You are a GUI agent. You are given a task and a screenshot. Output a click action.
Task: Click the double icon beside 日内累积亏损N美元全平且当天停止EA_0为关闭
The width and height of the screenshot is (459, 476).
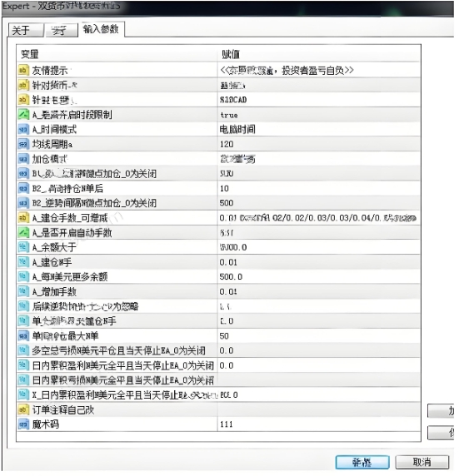tap(23, 380)
